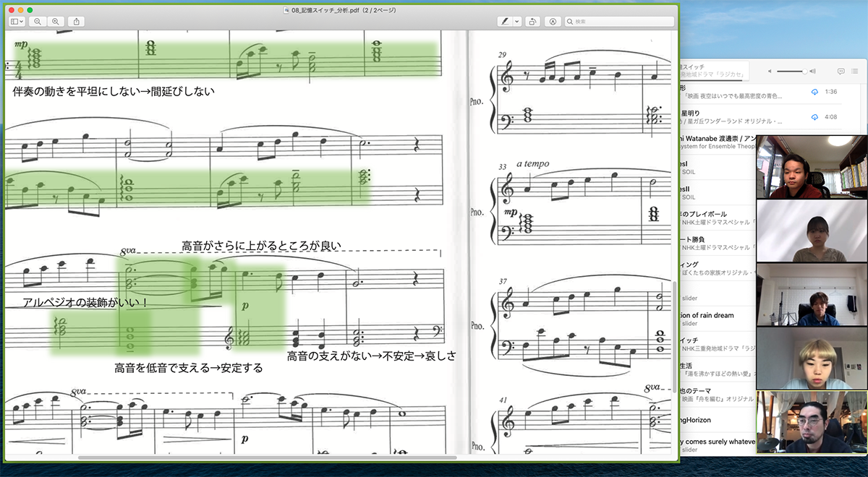Open the Share button in Preview toolbar
Screen dimensions: 868x477
pyautogui.click(x=77, y=22)
